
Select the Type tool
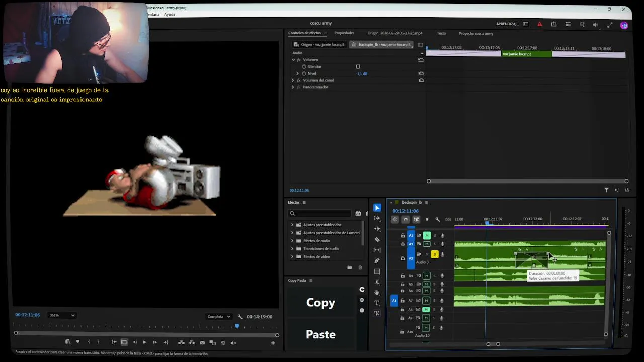pyautogui.click(x=377, y=303)
